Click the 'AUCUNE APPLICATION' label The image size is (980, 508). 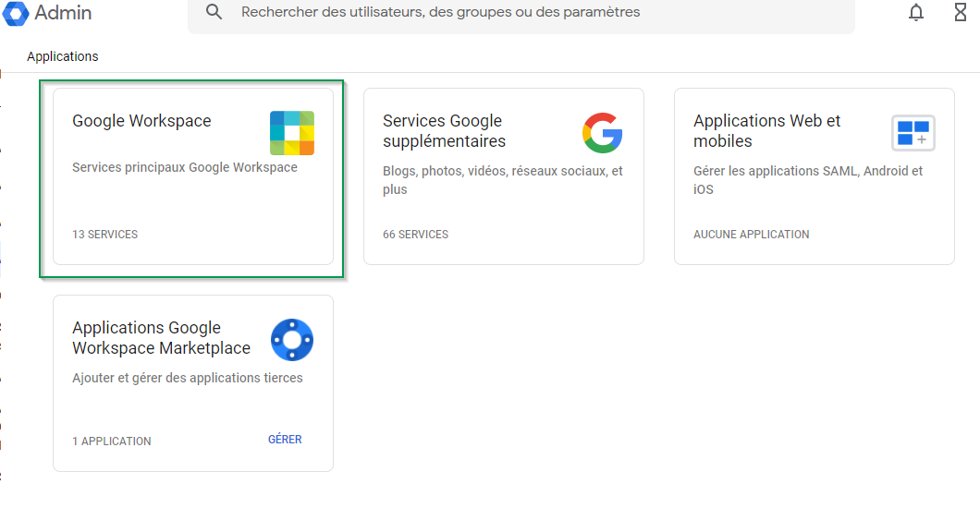coord(751,235)
